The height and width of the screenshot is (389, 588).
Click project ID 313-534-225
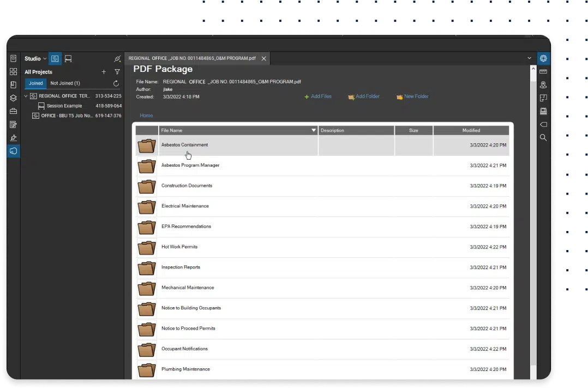click(109, 96)
